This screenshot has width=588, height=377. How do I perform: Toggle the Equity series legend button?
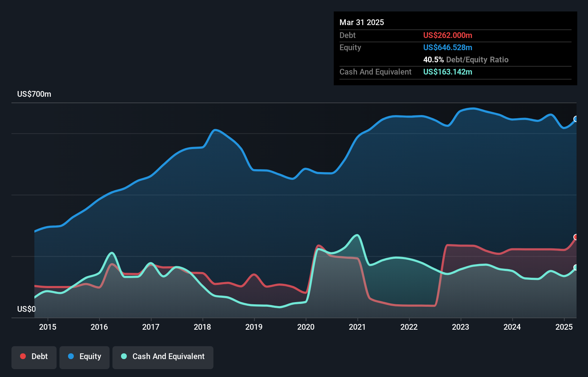click(x=85, y=357)
